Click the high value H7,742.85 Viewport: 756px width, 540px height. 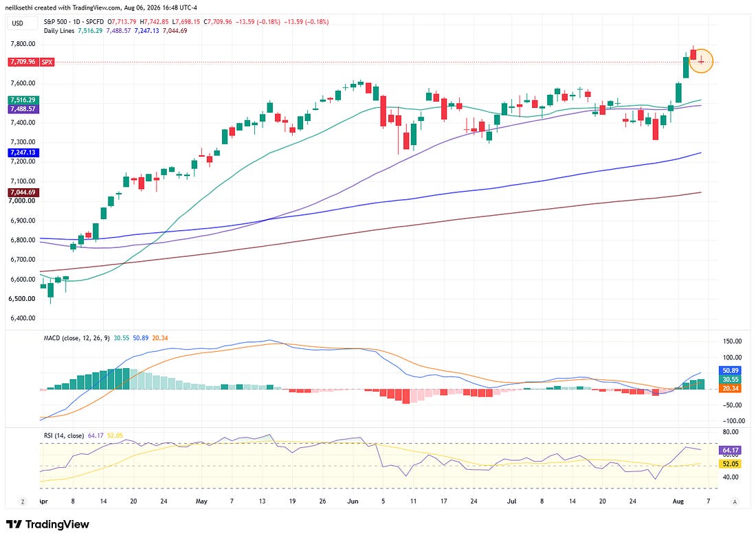click(x=154, y=22)
